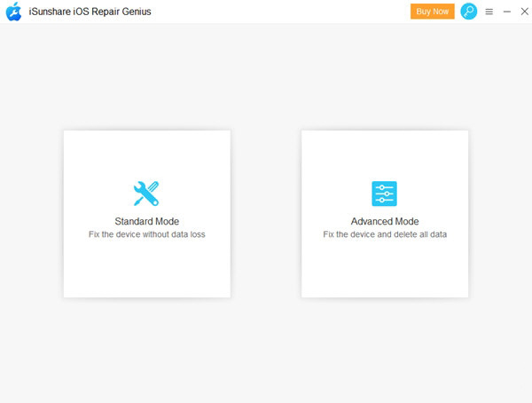Open the hamburger menu in title bar
This screenshot has height=403, width=532.
click(489, 12)
